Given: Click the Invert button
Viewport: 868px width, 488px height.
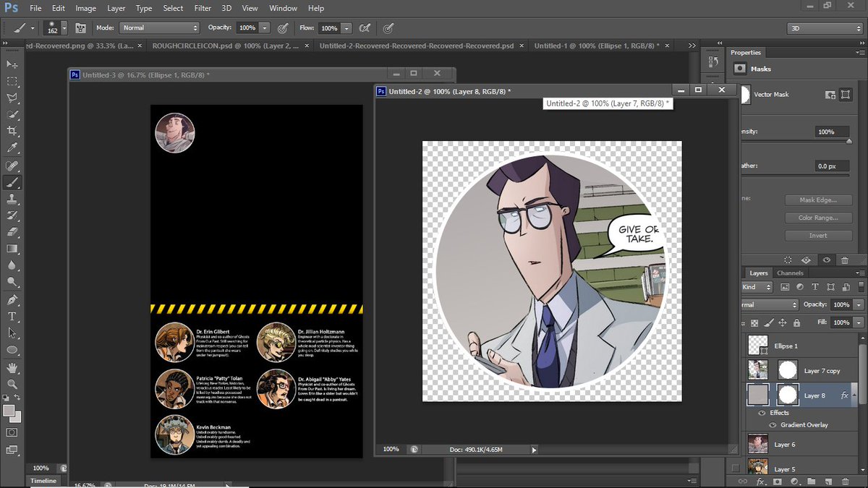Looking at the screenshot, I should [x=817, y=236].
